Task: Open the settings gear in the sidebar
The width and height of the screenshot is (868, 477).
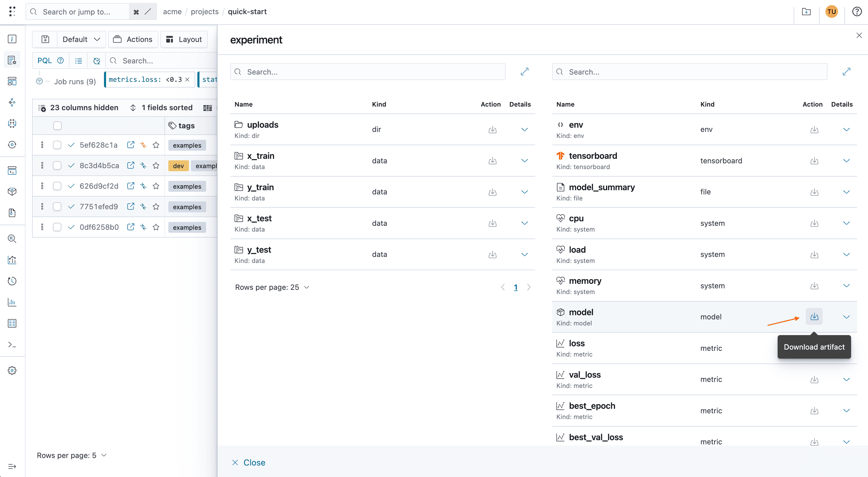Action: coord(12,370)
